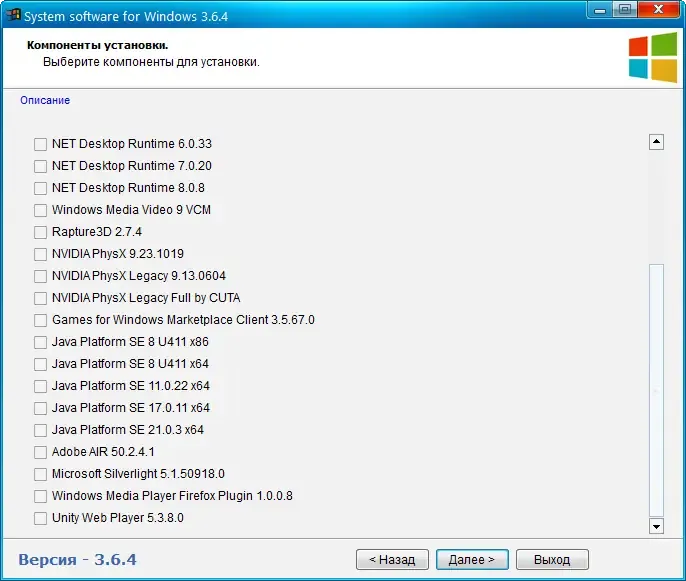Viewport: 686px width, 581px height.
Task: Click the component list scrollbar thumb
Action: tap(656, 390)
